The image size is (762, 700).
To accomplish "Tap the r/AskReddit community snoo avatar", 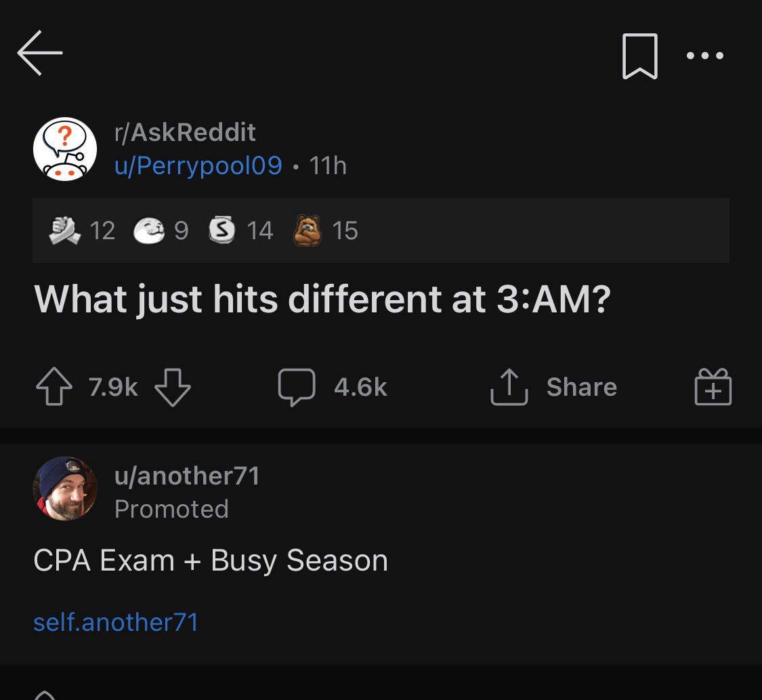I will click(64, 148).
